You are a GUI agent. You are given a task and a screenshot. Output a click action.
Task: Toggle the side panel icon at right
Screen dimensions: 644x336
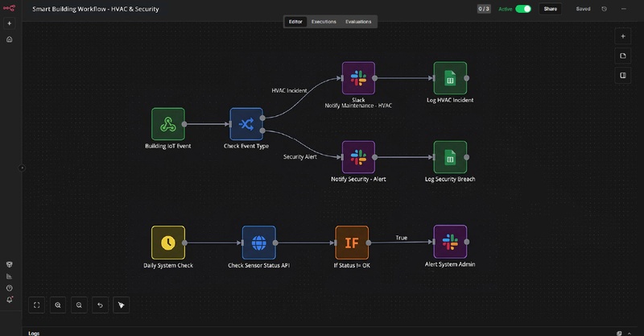(622, 75)
